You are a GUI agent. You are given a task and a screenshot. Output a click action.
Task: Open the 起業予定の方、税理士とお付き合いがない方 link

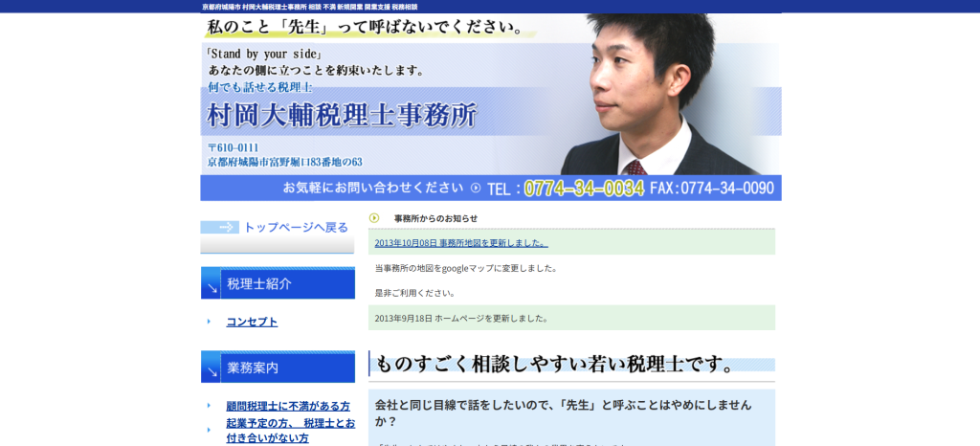pyautogui.click(x=290, y=430)
